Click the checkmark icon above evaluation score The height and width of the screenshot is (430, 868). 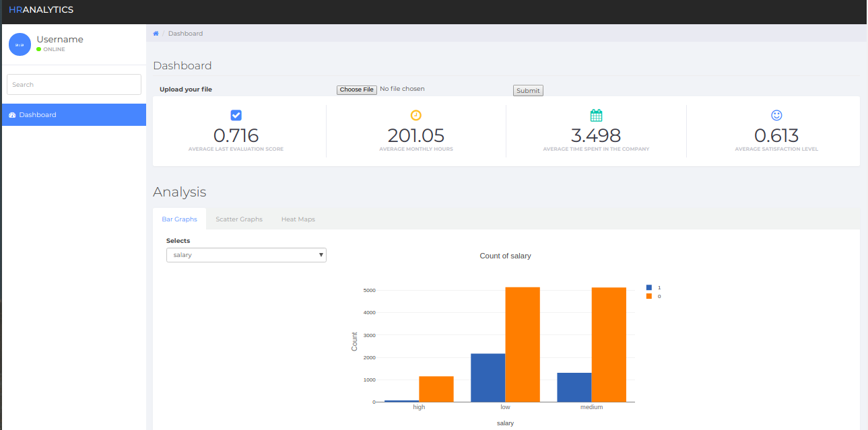[236, 115]
